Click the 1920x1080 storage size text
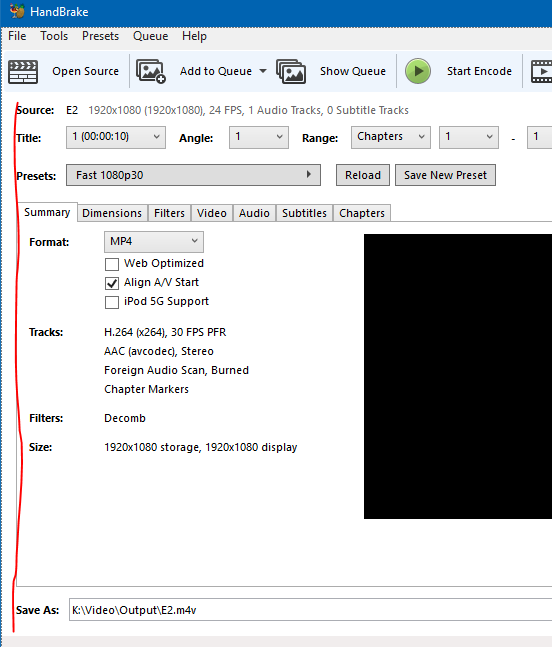Viewport: 552px width, 647px height. 201,447
